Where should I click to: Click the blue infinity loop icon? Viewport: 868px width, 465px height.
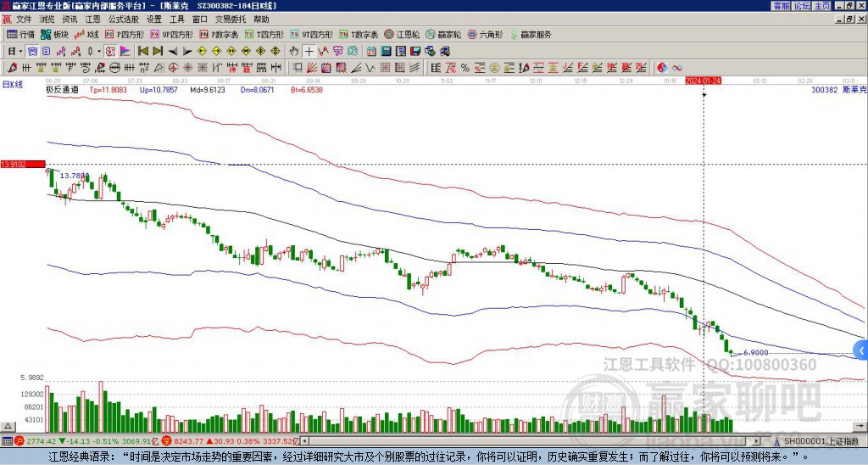coord(677,68)
